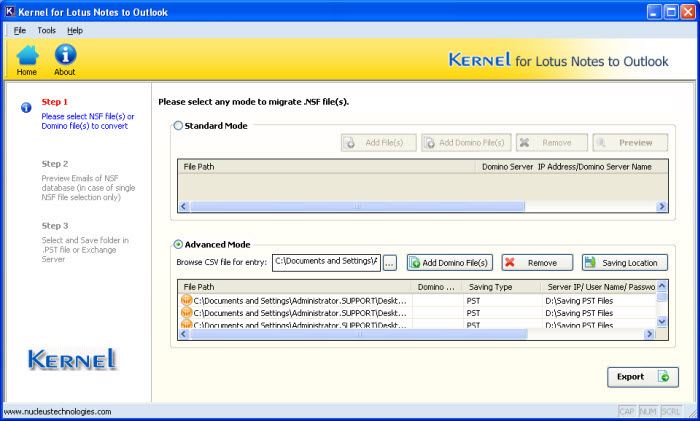Open the Help menu
Screen dimensions: 700x421
pyautogui.click(x=75, y=30)
